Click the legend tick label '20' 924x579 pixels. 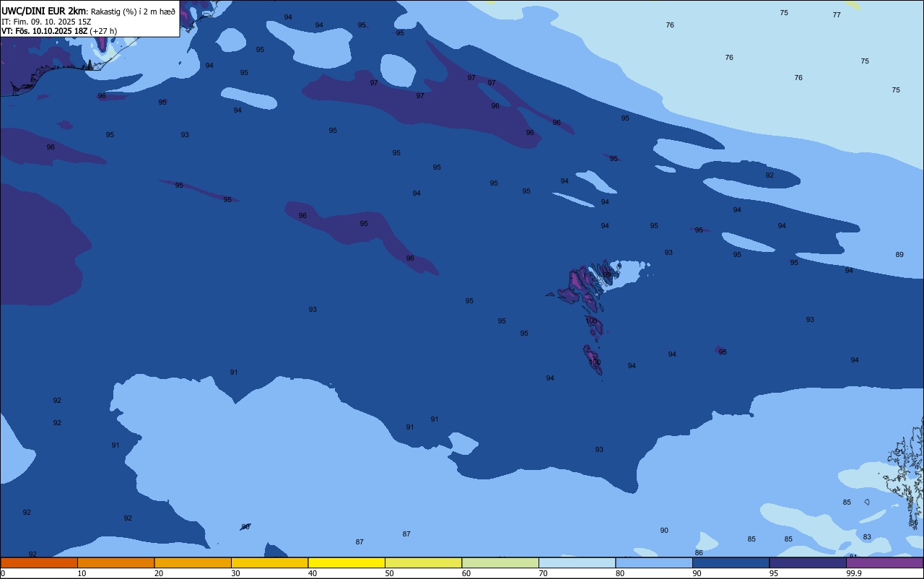coord(159,573)
